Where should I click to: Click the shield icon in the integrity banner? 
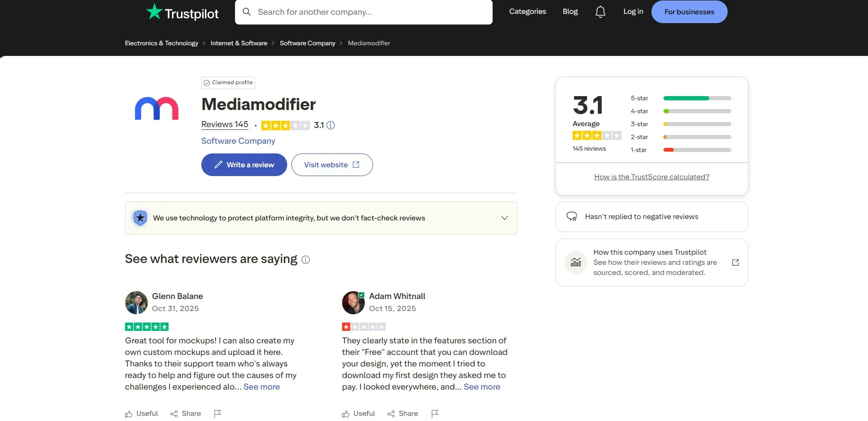tap(140, 218)
